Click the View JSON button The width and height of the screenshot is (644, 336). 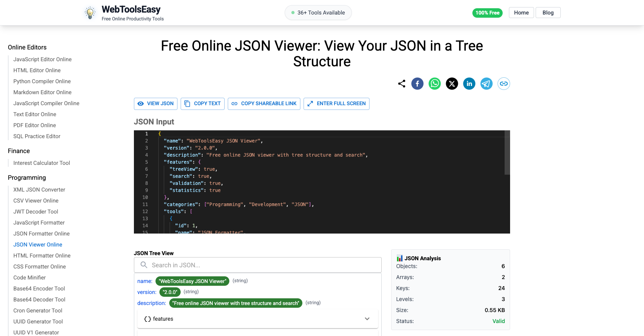coord(156,104)
